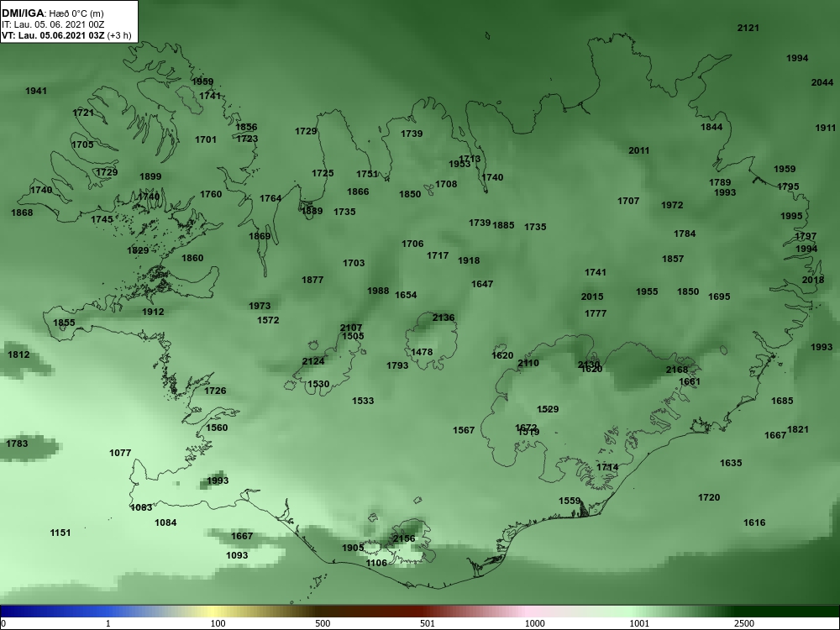Select the height value 1654
The image size is (840, 630).
pos(406,295)
